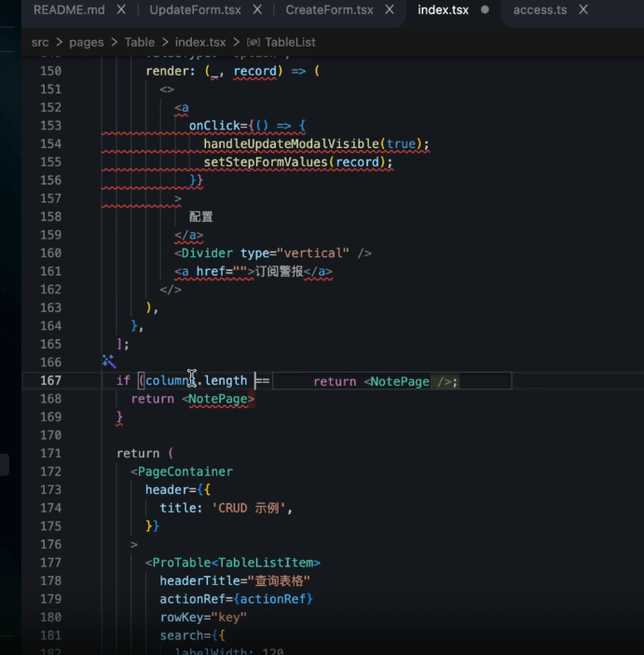Click header={{ on line 173

(178, 489)
